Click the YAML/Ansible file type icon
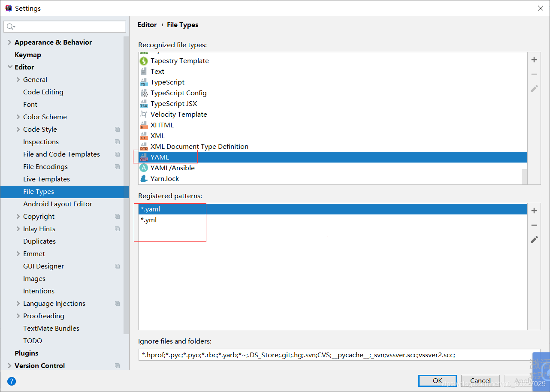 point(144,168)
